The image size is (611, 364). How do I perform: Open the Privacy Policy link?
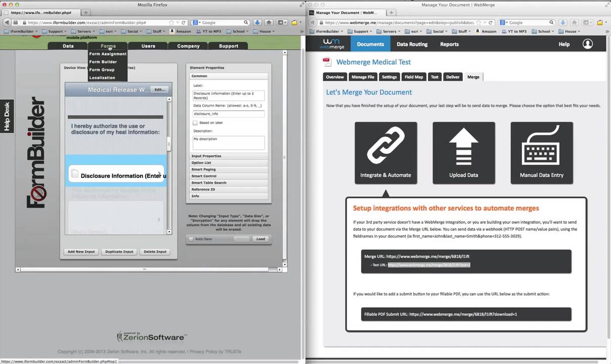click(x=203, y=351)
